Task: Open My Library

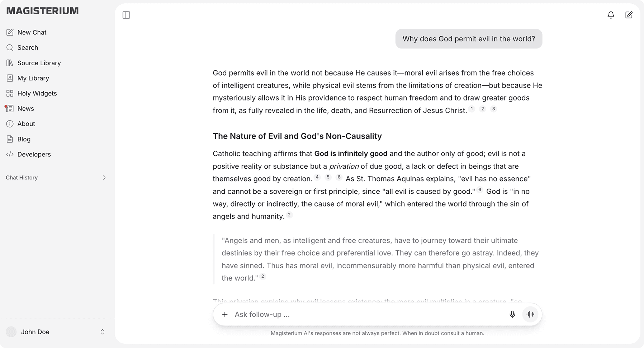Action: point(33,78)
